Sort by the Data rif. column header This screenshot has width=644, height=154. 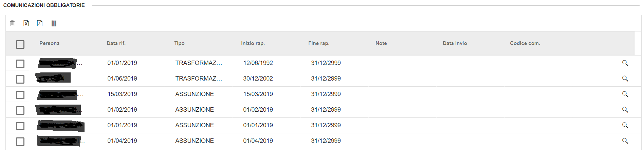tap(116, 43)
